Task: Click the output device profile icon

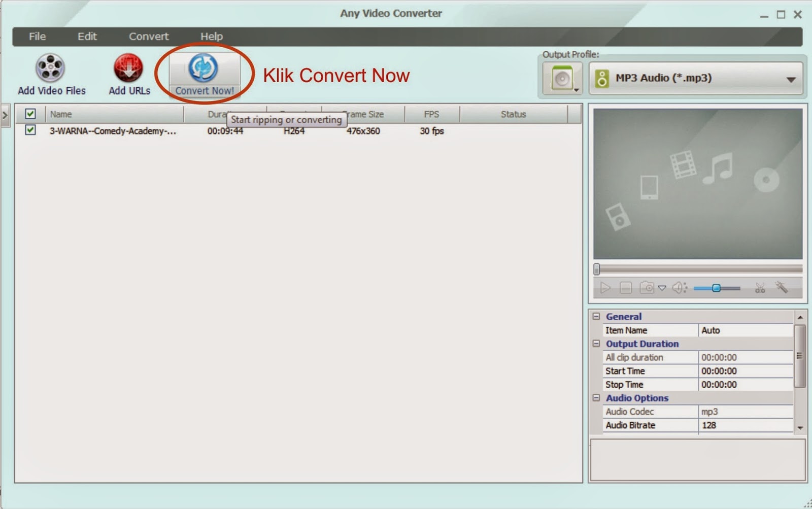Action: coord(562,78)
